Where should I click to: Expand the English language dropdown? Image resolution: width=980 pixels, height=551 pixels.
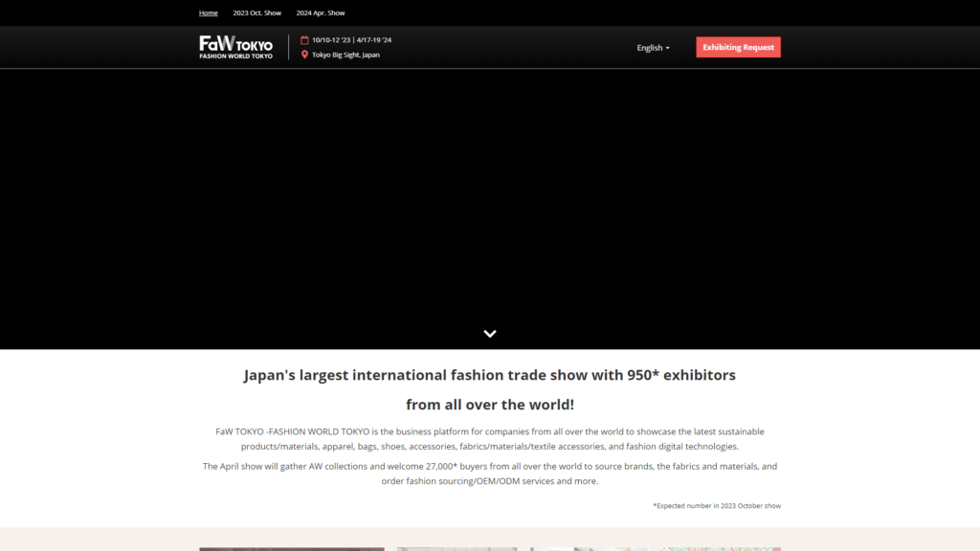click(x=653, y=48)
